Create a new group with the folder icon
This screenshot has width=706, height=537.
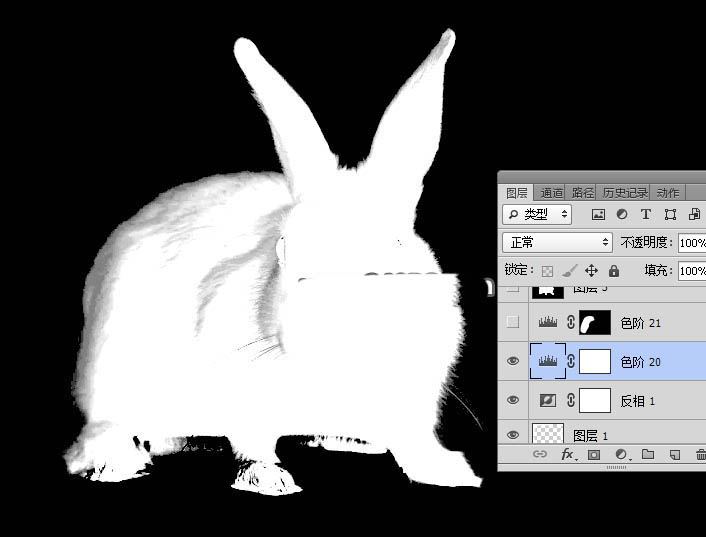648,455
